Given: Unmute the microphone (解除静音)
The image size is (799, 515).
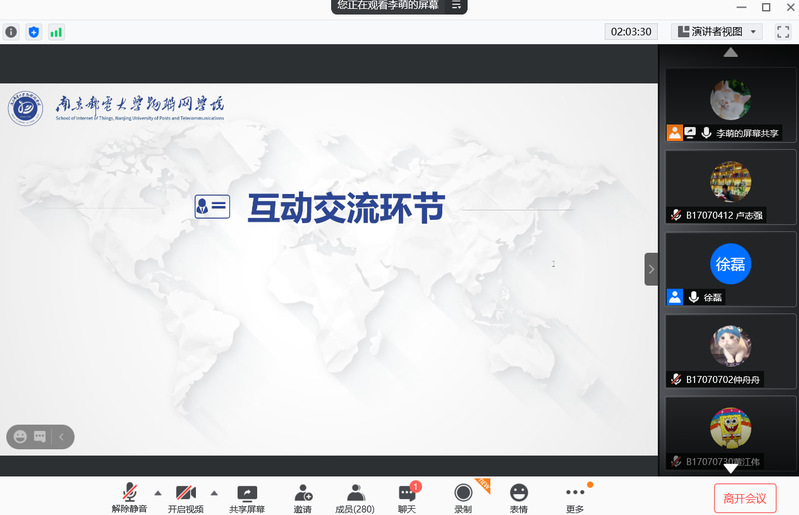Looking at the screenshot, I should [x=129, y=497].
